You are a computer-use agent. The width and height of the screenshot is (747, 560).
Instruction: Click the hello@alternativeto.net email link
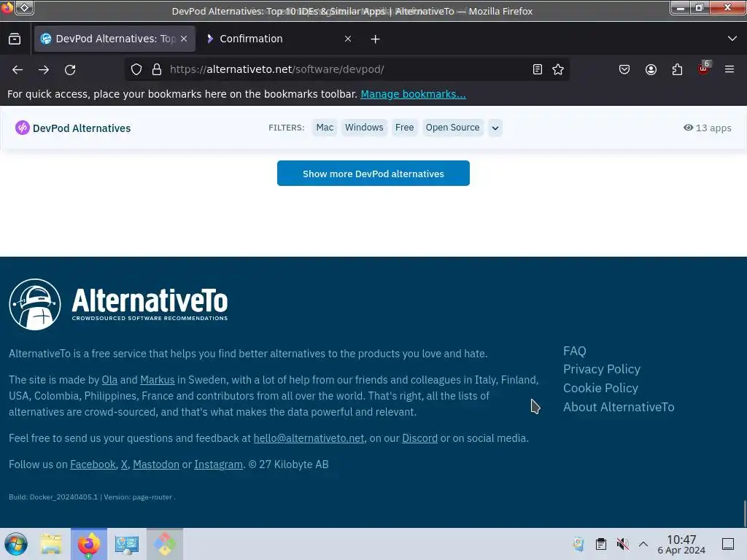(309, 438)
